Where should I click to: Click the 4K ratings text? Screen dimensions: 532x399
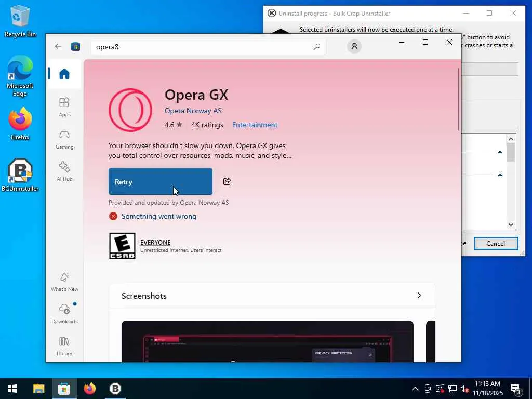[x=207, y=125]
